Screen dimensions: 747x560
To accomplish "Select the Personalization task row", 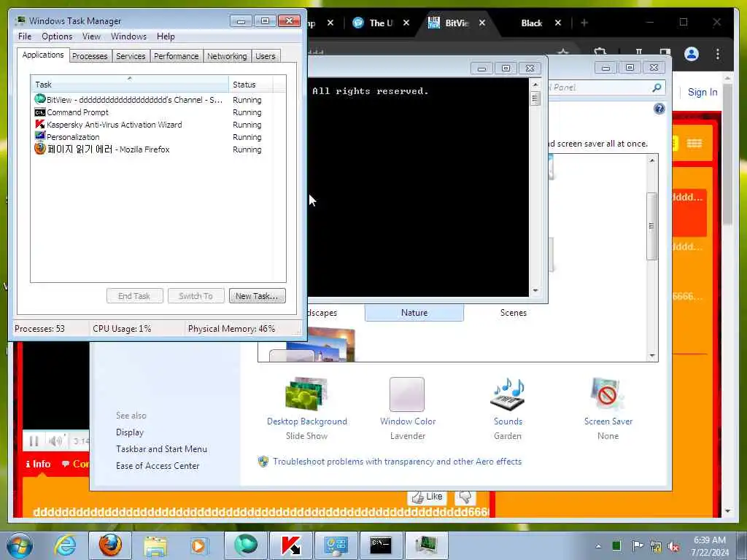I will click(152, 136).
